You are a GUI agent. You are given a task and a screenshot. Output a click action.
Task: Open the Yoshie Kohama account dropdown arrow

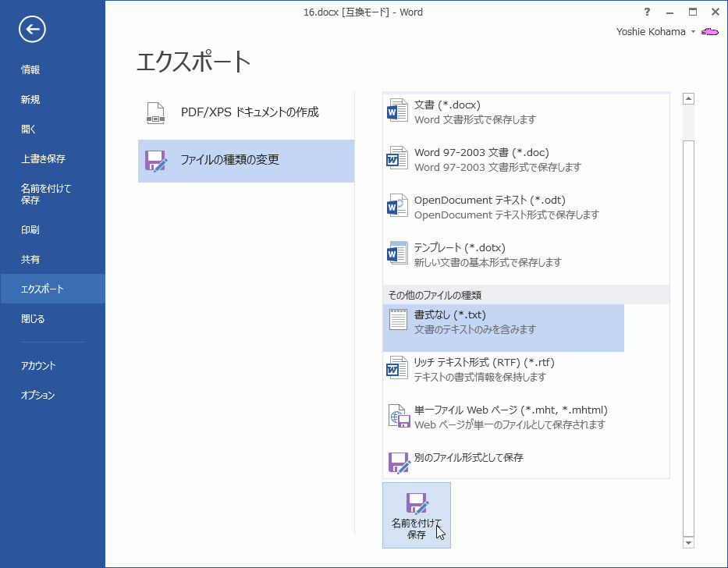pyautogui.click(x=693, y=32)
